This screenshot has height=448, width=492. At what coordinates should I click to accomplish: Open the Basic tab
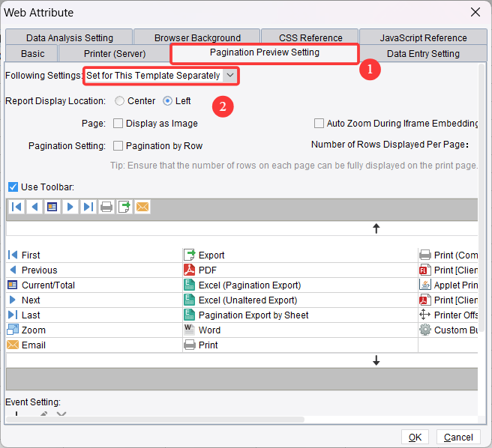pos(32,54)
